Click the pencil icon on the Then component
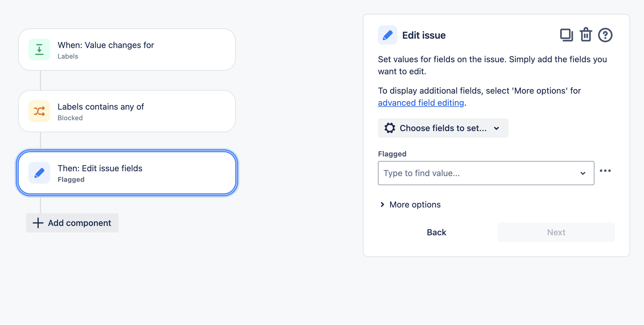 39,173
